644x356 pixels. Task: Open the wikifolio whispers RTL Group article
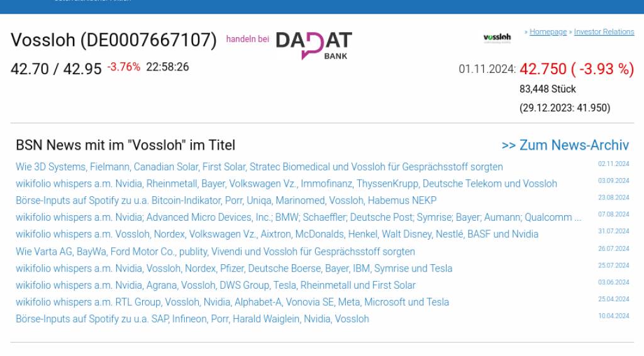(232, 303)
